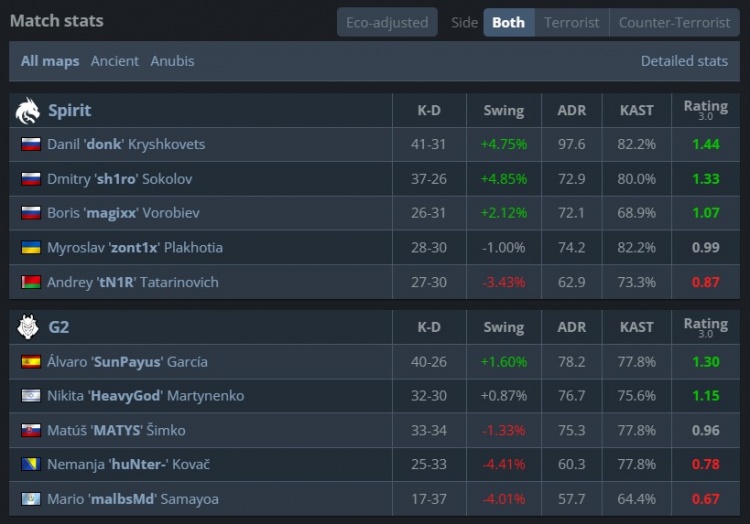Screen dimensions: 750x524
Task: Open Danil 'donk' Kryshkovets player profile
Action: pos(126,144)
